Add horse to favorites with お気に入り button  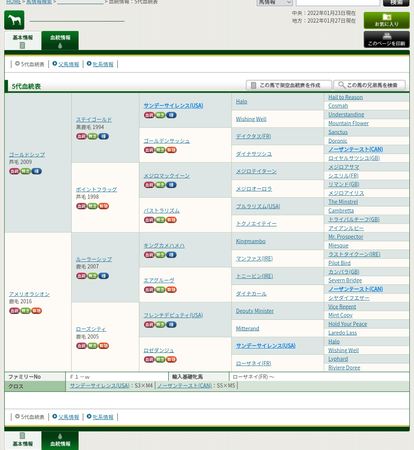(x=387, y=20)
